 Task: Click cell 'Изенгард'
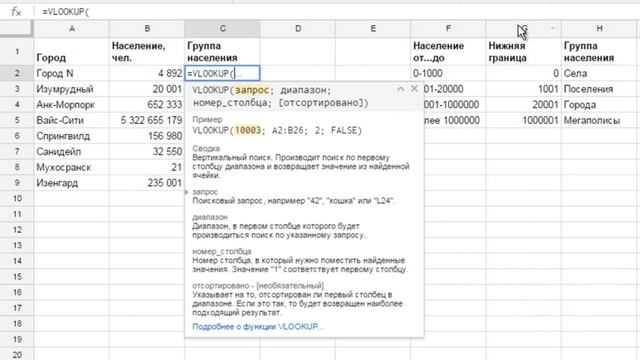click(72, 183)
